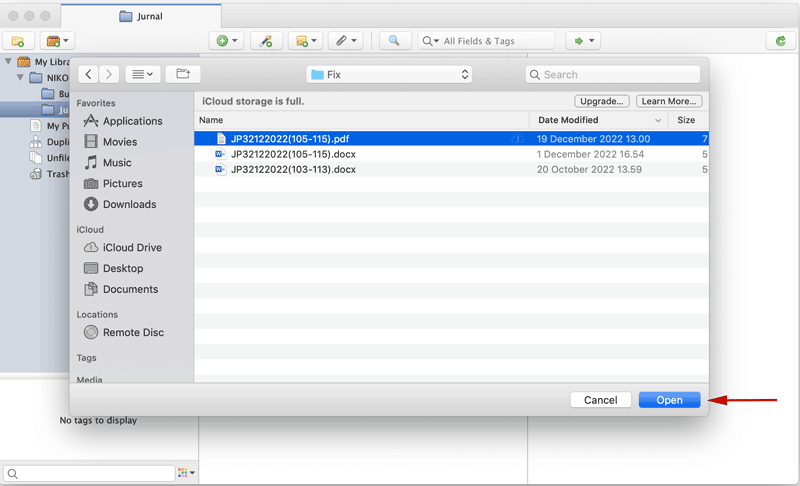Click the Size column header
The width and height of the screenshot is (800, 486).
pyautogui.click(x=686, y=120)
